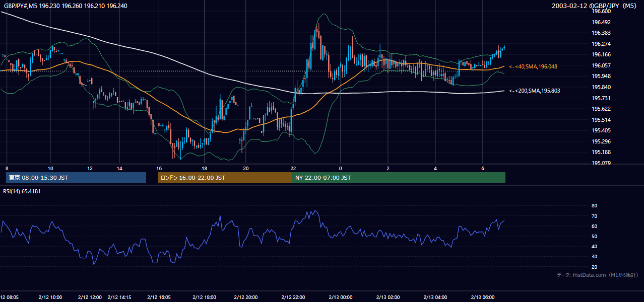Click price axis label 196.057
The image size is (644, 302).
[x=601, y=65]
